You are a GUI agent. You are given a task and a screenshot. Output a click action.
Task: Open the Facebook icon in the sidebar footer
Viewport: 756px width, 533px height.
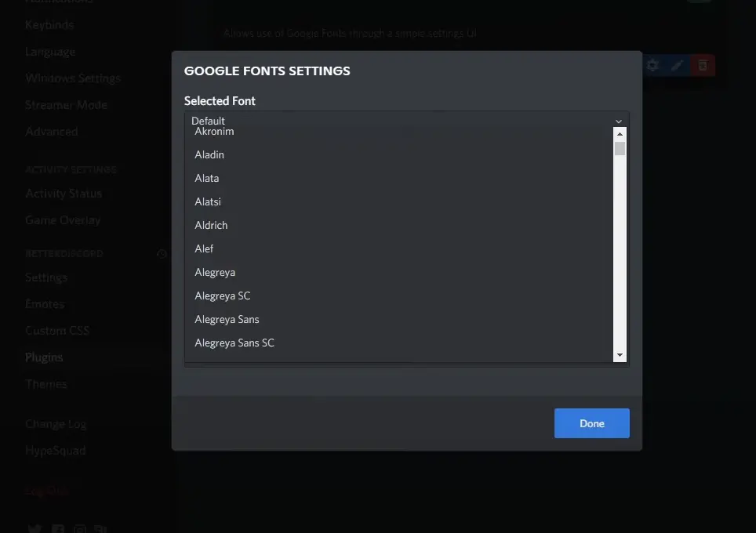tap(58, 528)
